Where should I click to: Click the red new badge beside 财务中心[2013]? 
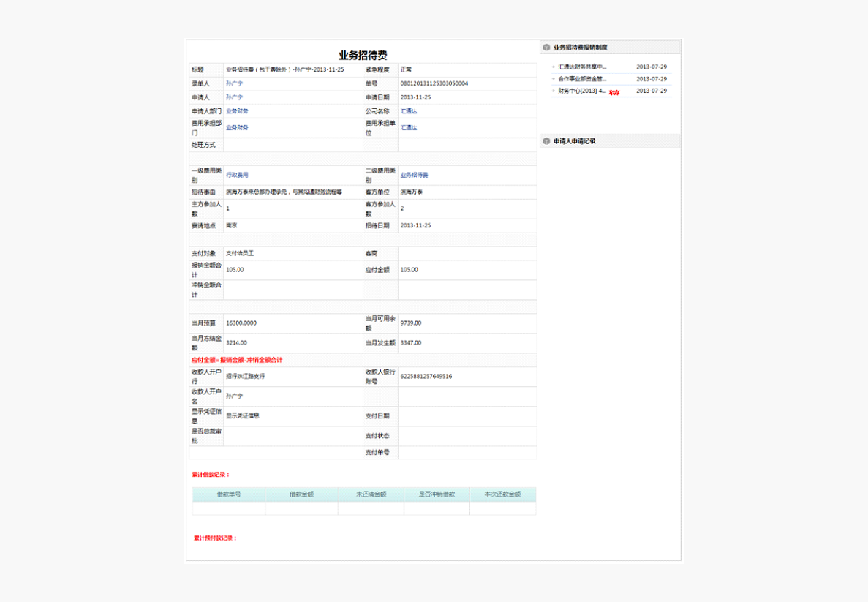[x=614, y=92]
